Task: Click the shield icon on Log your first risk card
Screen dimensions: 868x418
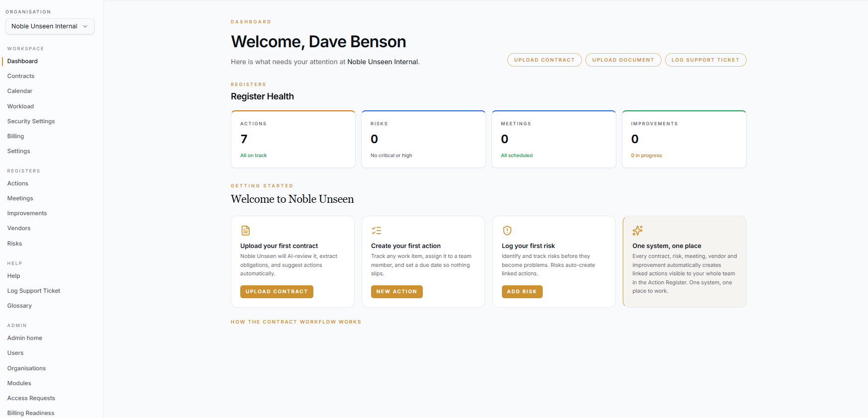Action: click(507, 231)
